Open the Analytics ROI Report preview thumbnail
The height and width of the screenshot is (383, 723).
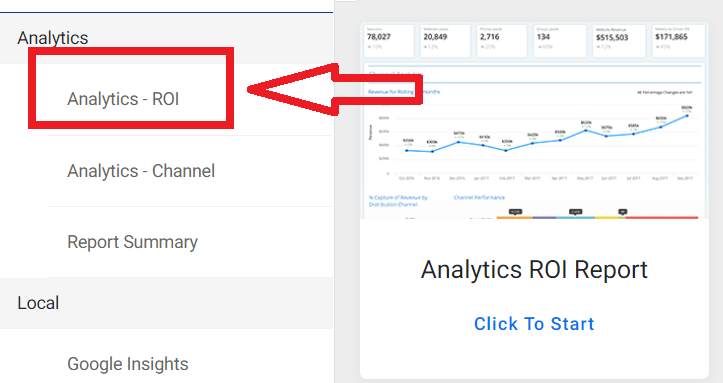coord(534,120)
